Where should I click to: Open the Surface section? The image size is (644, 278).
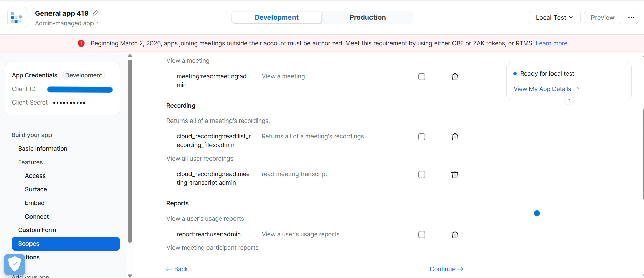[x=36, y=189]
